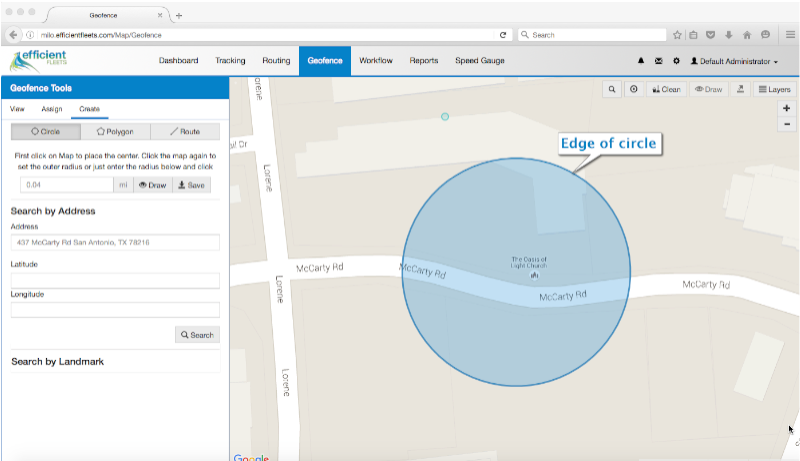Image resolution: width=800 pixels, height=461 pixels.
Task: Zoom in with the plus button
Action: point(786,108)
